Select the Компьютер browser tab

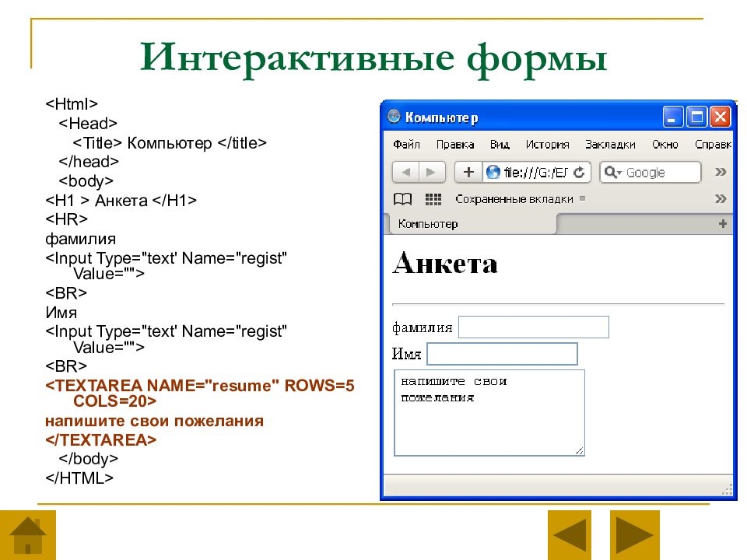coord(472,224)
